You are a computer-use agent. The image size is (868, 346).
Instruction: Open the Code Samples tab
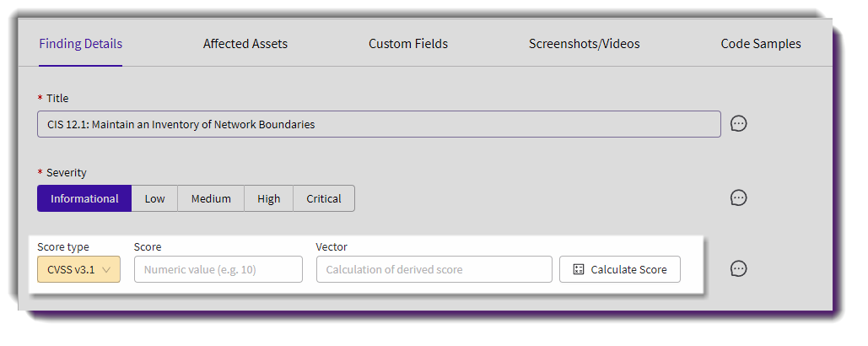click(x=761, y=44)
